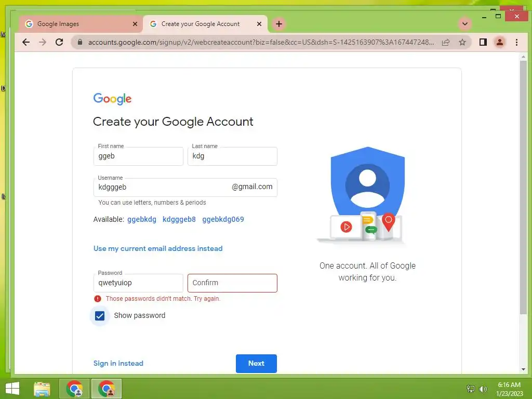Open File Explorer from the taskbar
The image size is (532, 399).
click(42, 389)
